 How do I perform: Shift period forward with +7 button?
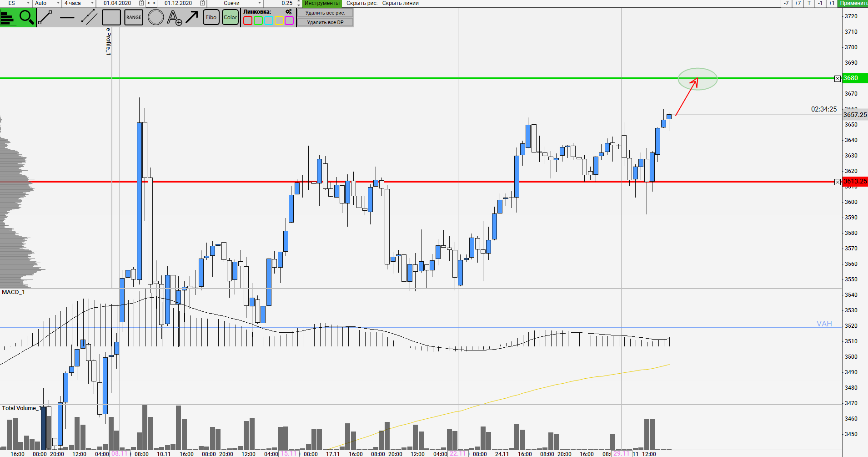[798, 3]
